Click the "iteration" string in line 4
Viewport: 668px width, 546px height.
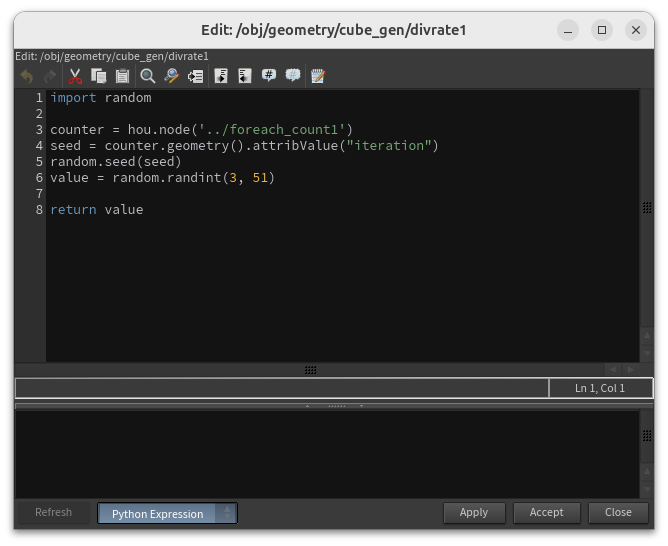coord(389,146)
